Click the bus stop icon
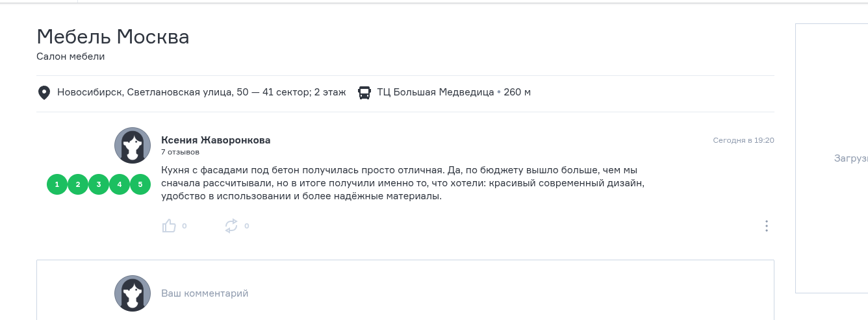This screenshot has width=868, height=320. tap(364, 93)
